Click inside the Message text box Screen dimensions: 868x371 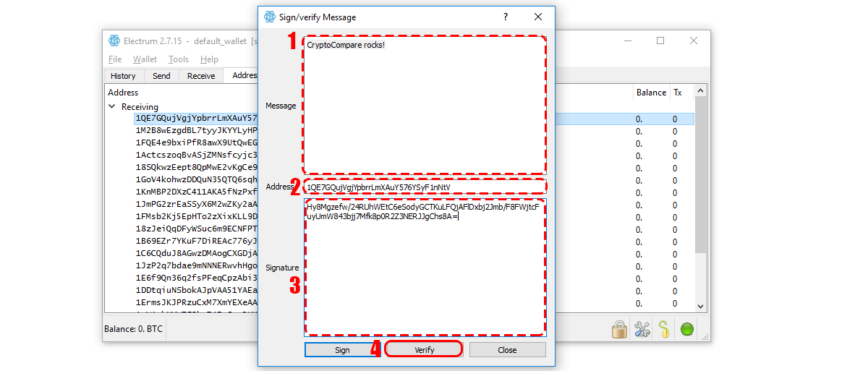[x=425, y=105]
